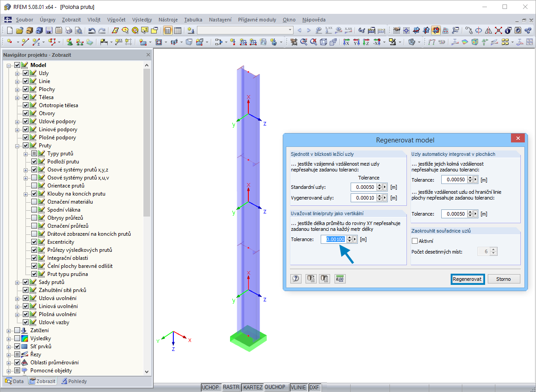The image size is (536, 392).
Task: Switch to the Data navigator tab
Action: (x=14, y=381)
